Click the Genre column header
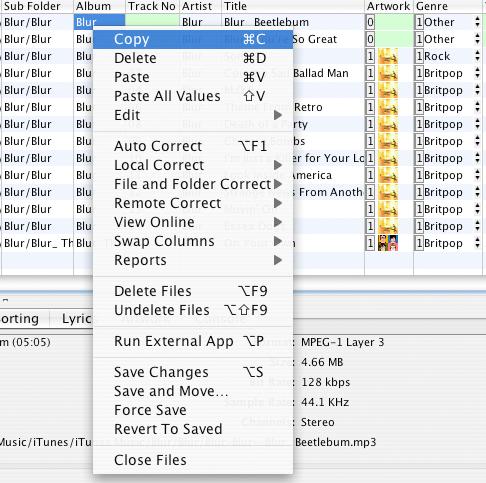 pos(448,6)
